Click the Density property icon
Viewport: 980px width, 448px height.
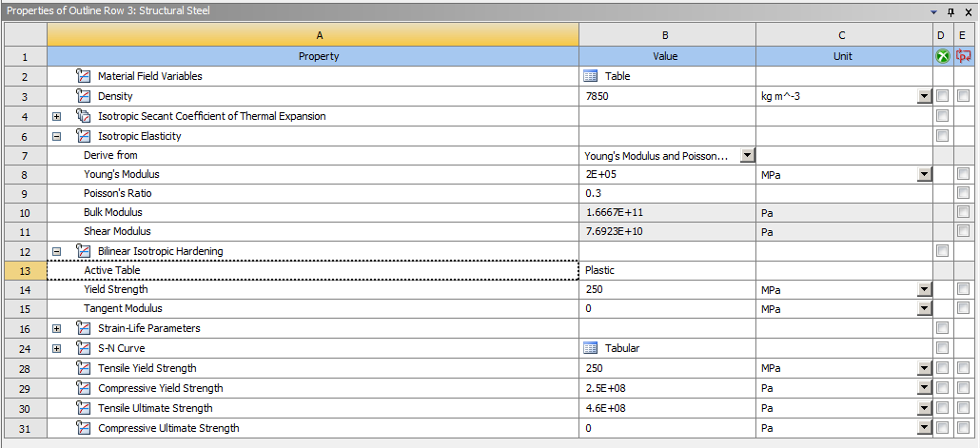coord(83,96)
